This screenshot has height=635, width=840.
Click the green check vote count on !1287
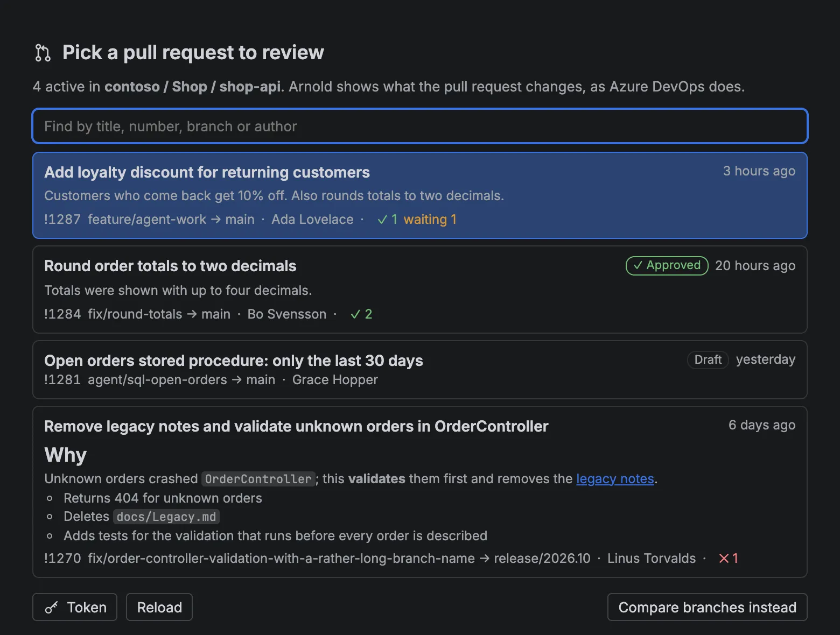pyautogui.click(x=387, y=220)
